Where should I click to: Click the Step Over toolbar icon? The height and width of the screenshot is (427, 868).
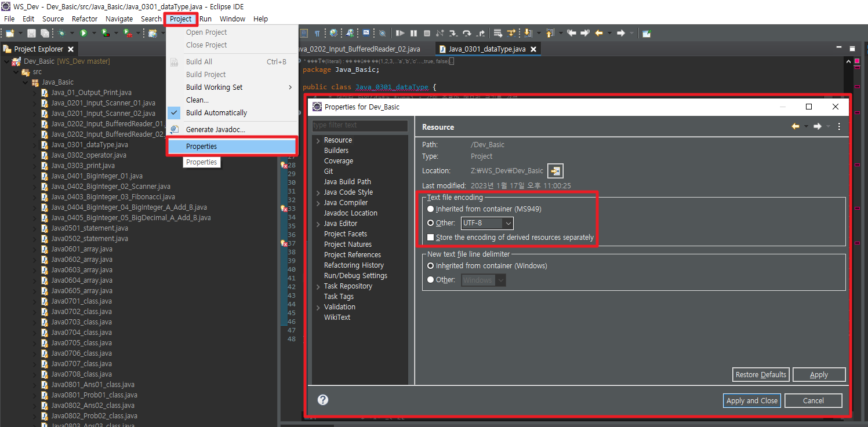[x=467, y=33]
